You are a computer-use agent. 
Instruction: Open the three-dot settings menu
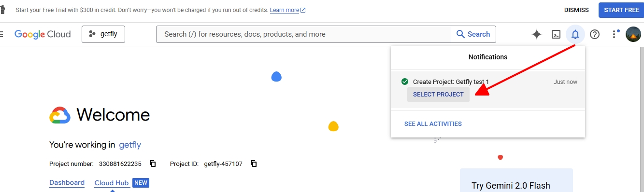point(615,34)
